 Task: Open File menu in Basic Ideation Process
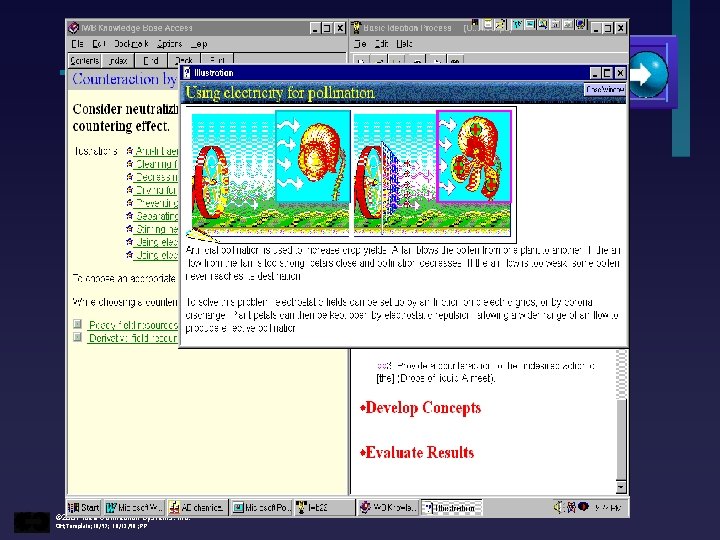360,44
